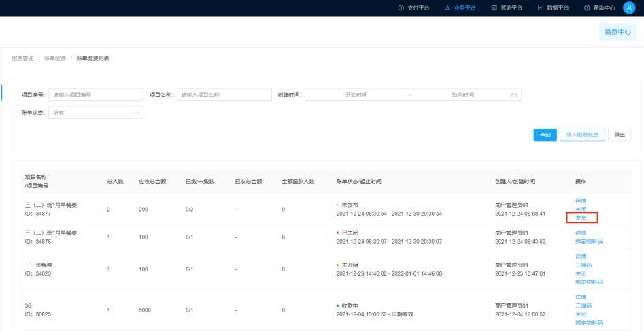
Task: Click amount 200 in table
Action: tap(143, 210)
